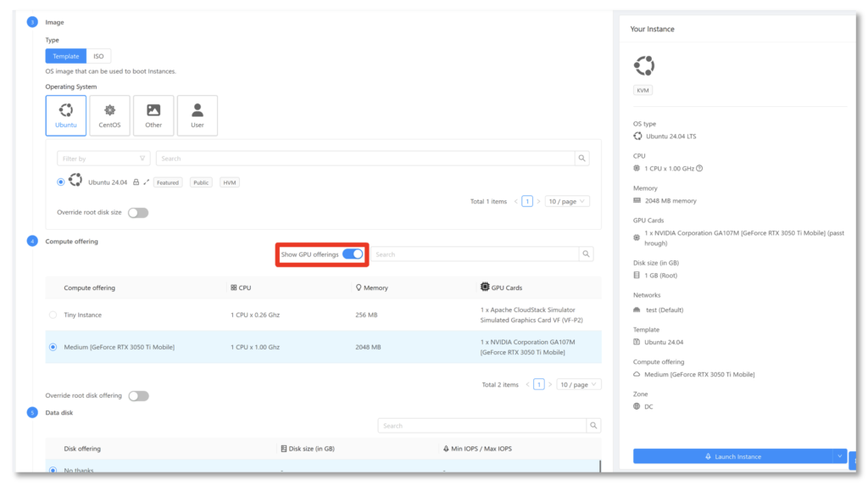Toggle Show GPU offerings switch
Screen dimensions: 868x486
(x=353, y=254)
